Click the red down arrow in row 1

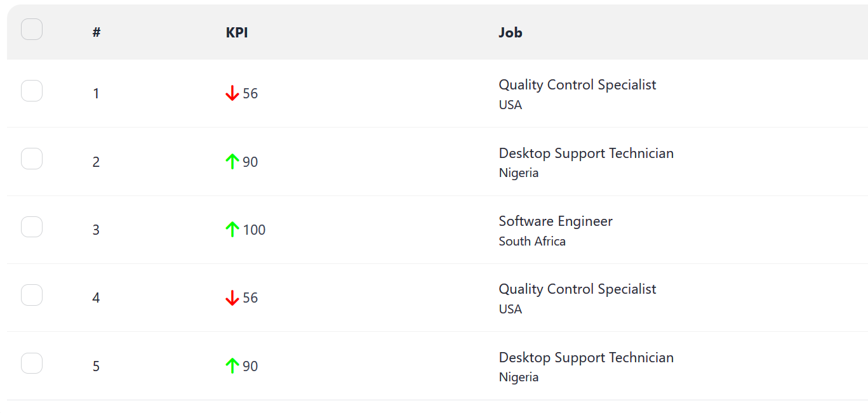coord(232,94)
